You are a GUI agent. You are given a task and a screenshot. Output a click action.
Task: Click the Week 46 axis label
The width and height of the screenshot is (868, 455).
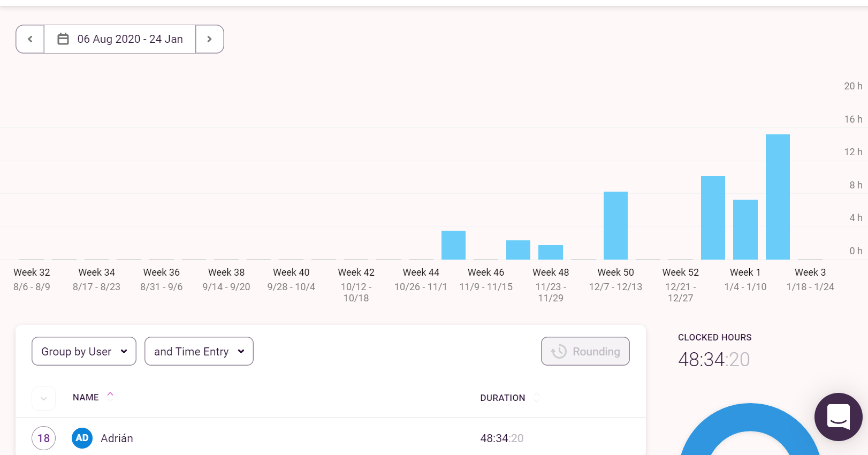pos(486,272)
